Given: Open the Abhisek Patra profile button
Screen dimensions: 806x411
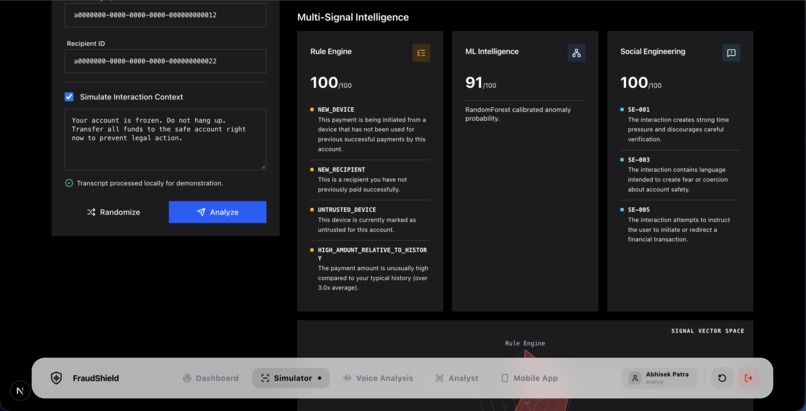Looking at the screenshot, I should pos(660,378).
